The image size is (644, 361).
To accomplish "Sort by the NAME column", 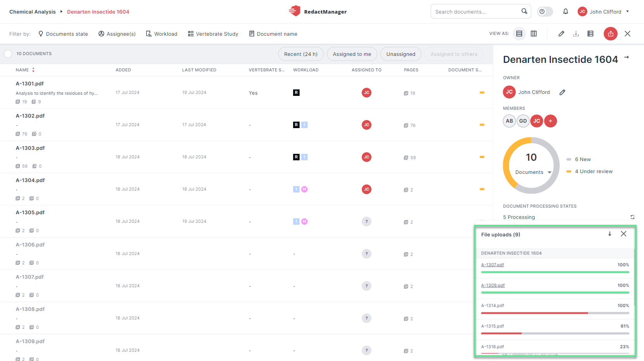I will pyautogui.click(x=25, y=70).
